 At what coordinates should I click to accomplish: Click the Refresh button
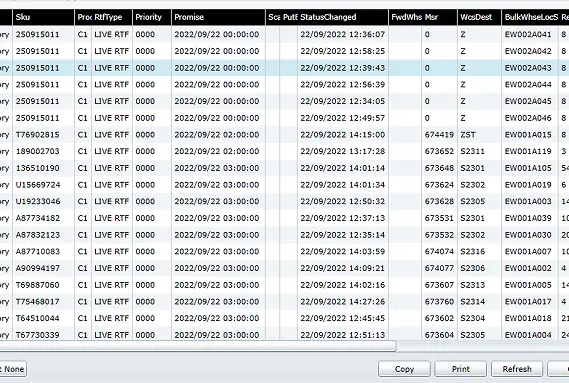pos(517,369)
